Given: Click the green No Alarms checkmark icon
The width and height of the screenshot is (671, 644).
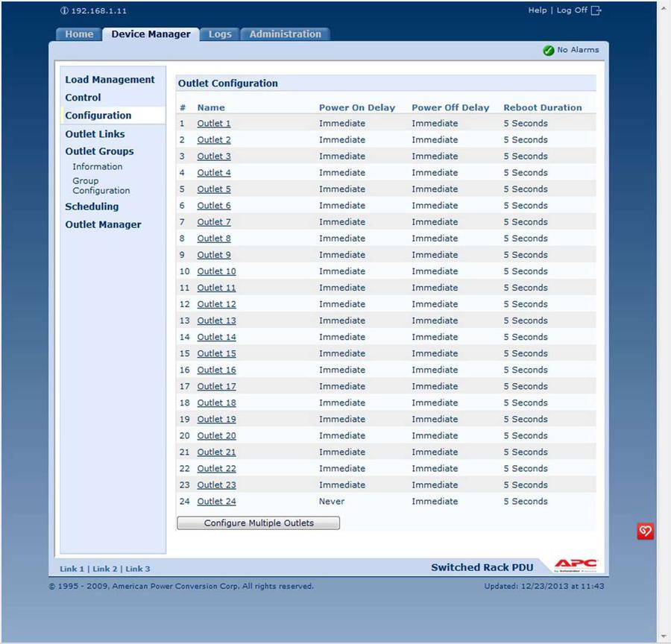Looking at the screenshot, I should point(549,50).
